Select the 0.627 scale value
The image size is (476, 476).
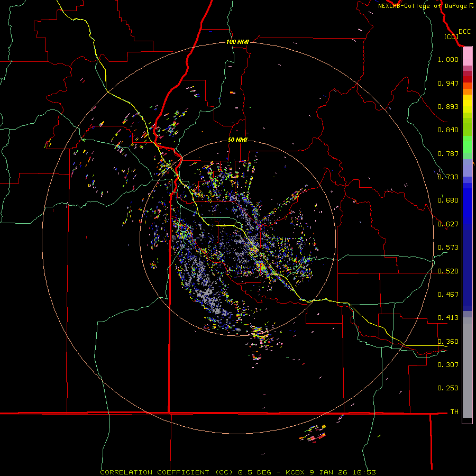tap(448, 224)
